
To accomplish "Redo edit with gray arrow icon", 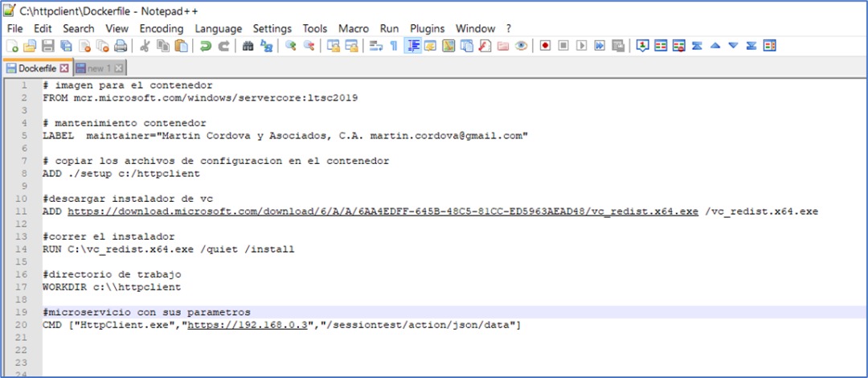I will click(223, 47).
